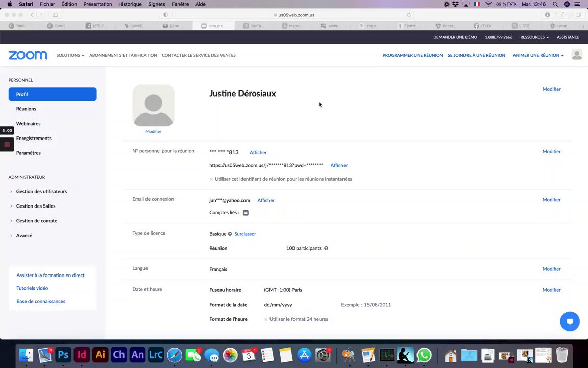The image size is (588, 368).
Task: Open Enregistrements in the sidebar
Action: coord(34,138)
